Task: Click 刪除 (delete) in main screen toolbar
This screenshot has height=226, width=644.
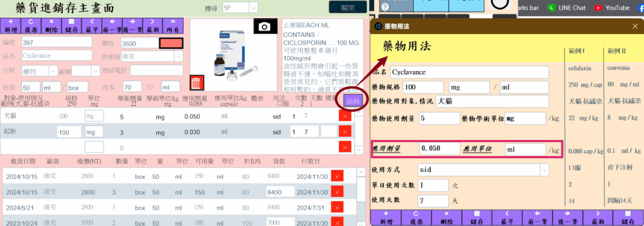Action: [52, 26]
